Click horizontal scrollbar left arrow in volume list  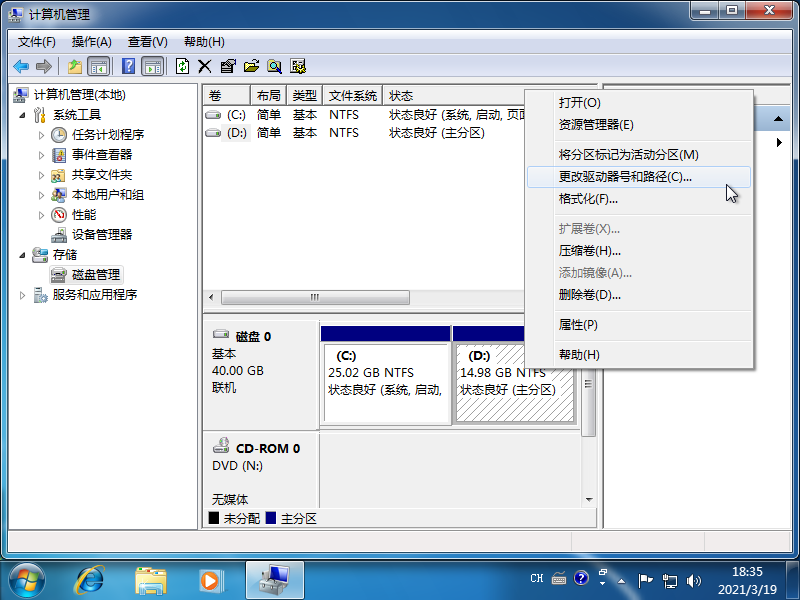[x=212, y=297]
